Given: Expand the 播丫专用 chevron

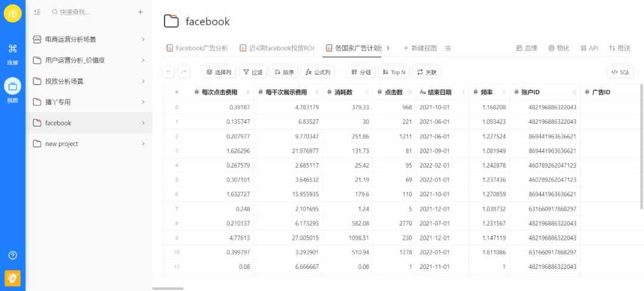Looking at the screenshot, I should coord(143,102).
